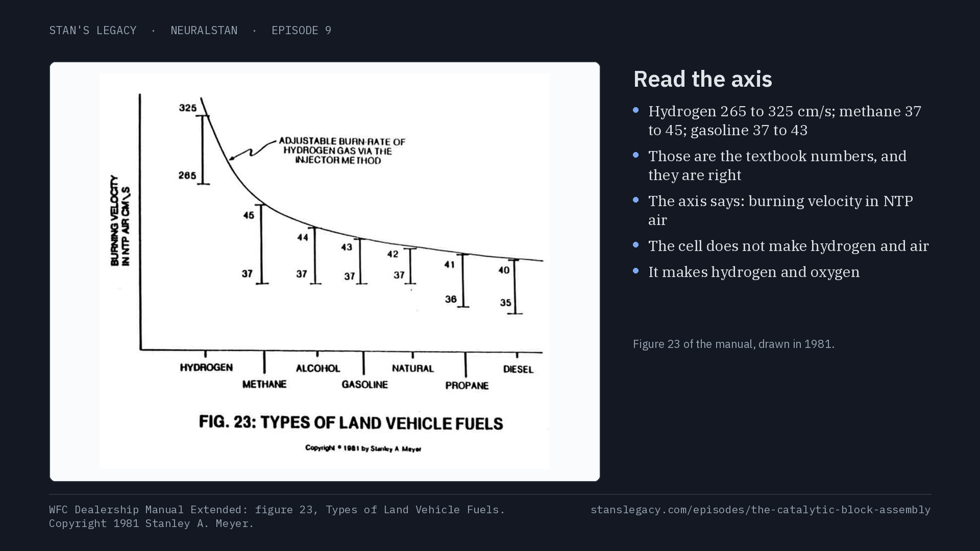Click bullet dot beside Hydrogen 265 to 325

coord(636,110)
